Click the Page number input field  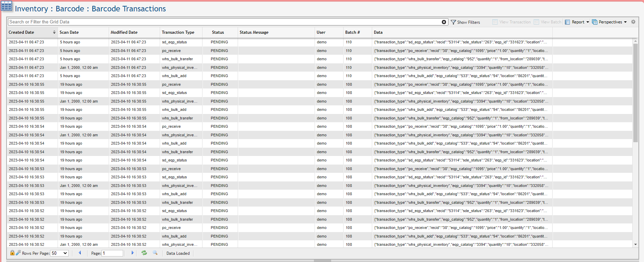pyautogui.click(x=112, y=253)
